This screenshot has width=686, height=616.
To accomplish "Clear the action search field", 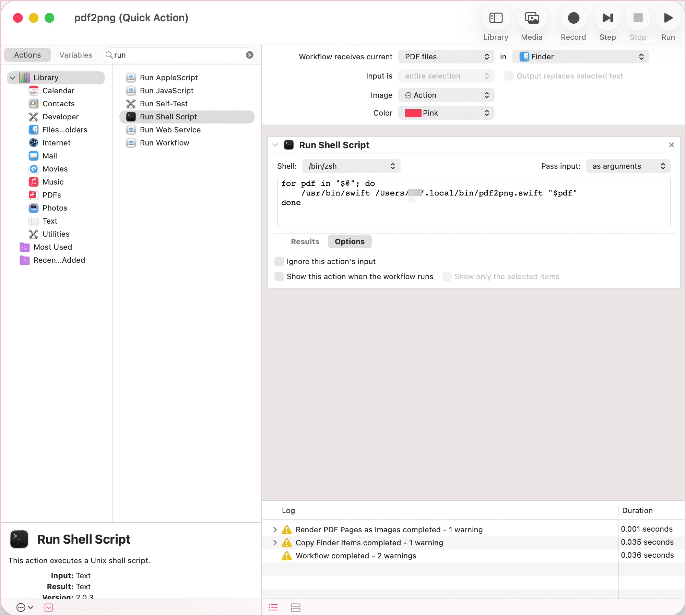I will (250, 55).
